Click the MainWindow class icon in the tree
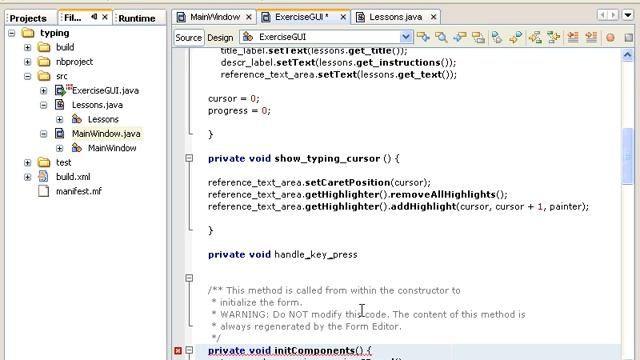 point(76,148)
